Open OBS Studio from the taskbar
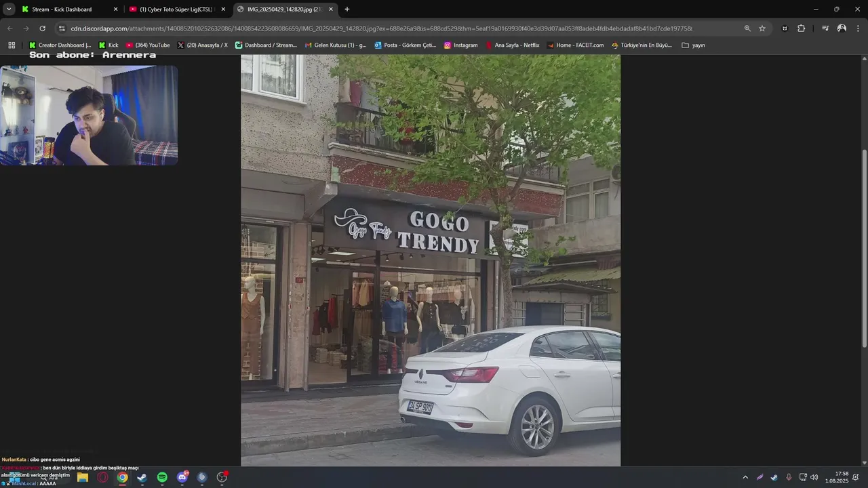Viewport: 868px width, 488px height. (x=222, y=477)
